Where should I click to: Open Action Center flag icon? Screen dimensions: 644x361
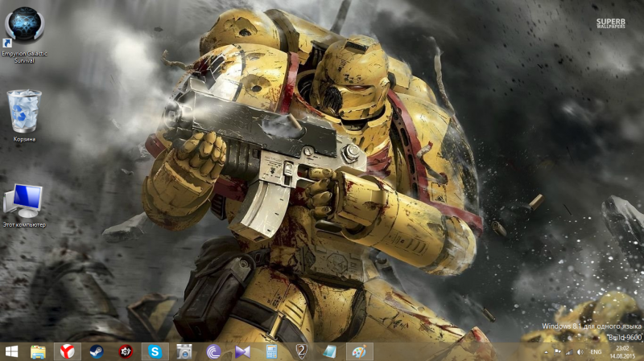(x=558, y=352)
